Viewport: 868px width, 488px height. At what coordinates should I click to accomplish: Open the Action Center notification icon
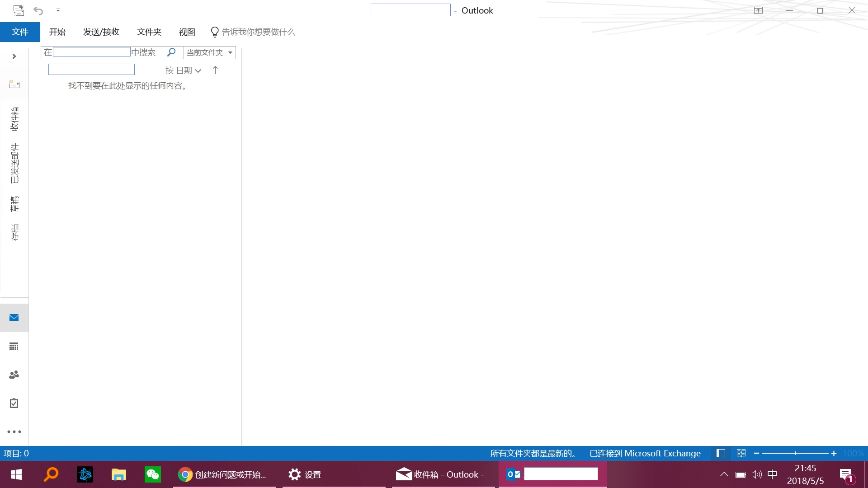coord(846,475)
